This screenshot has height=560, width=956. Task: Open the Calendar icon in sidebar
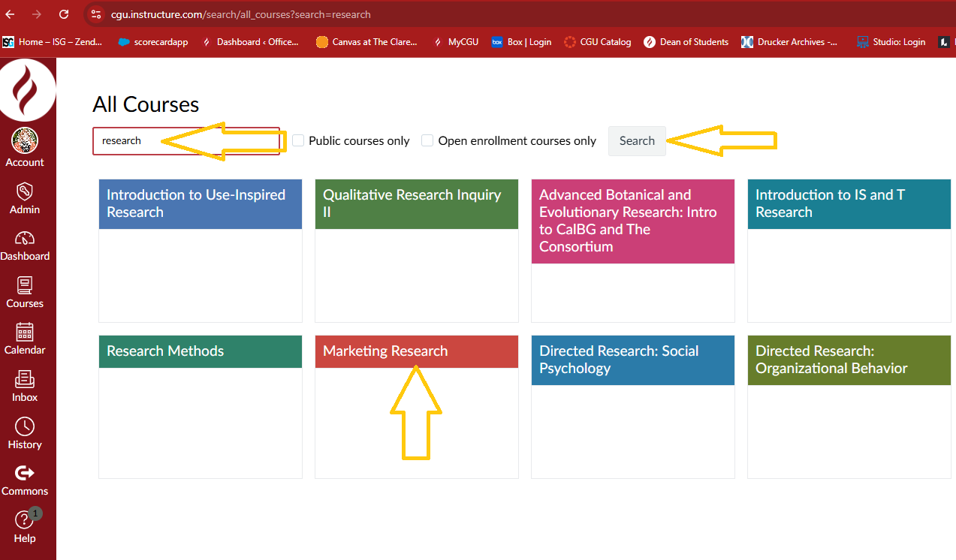(x=25, y=332)
